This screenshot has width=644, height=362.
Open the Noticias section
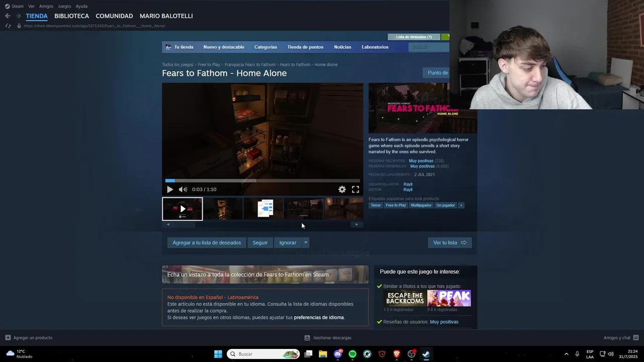click(343, 47)
